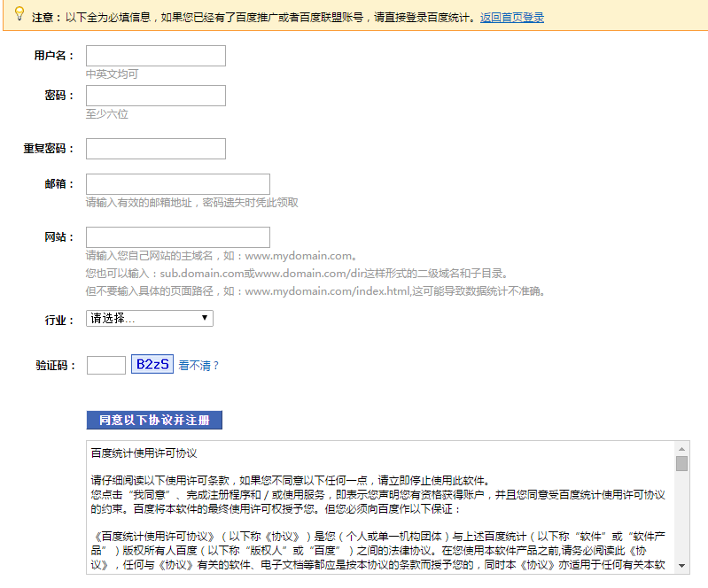Click the 邮箱 field label
The image size is (708, 588).
pos(58,184)
